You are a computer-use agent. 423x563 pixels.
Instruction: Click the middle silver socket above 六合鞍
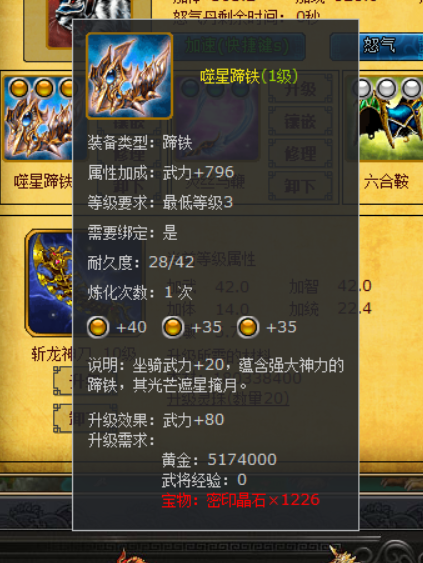[x=387, y=88]
